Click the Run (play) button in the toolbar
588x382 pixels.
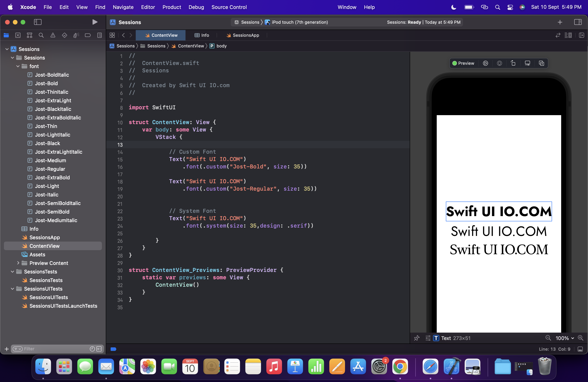point(95,22)
